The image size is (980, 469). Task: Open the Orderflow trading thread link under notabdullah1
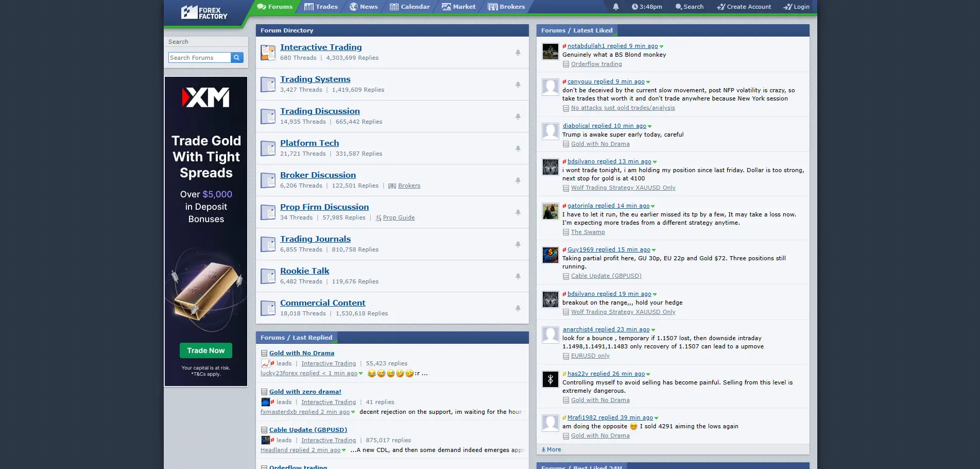pyautogui.click(x=596, y=64)
